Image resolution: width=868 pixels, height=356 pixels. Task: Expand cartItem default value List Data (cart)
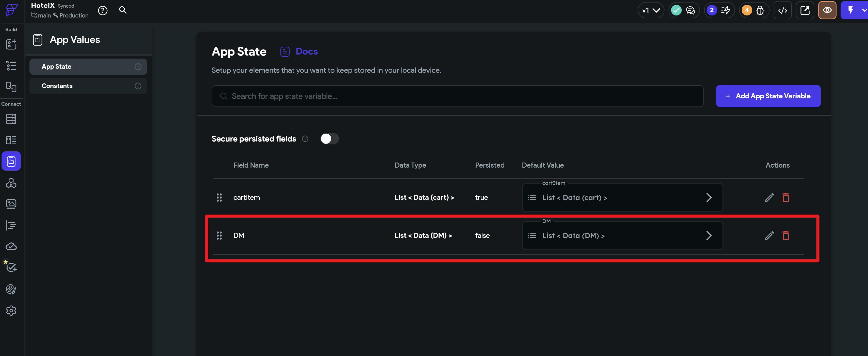[x=622, y=198]
